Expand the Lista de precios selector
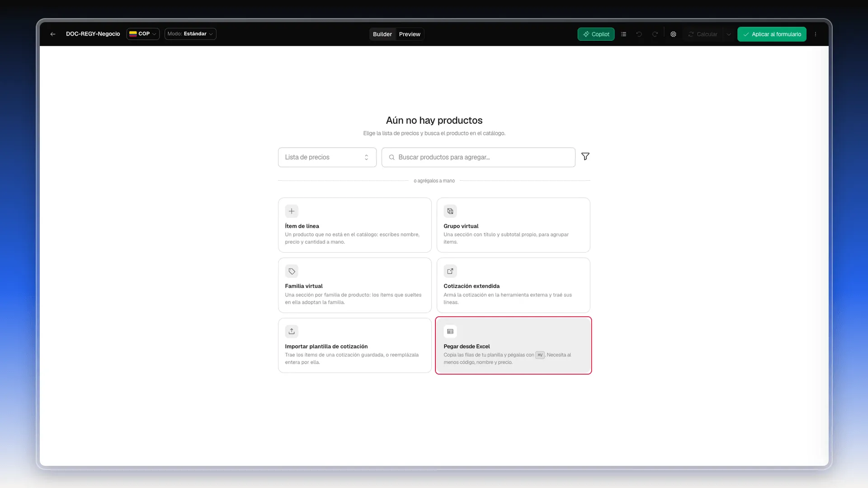This screenshot has width=868, height=488. tap(327, 157)
